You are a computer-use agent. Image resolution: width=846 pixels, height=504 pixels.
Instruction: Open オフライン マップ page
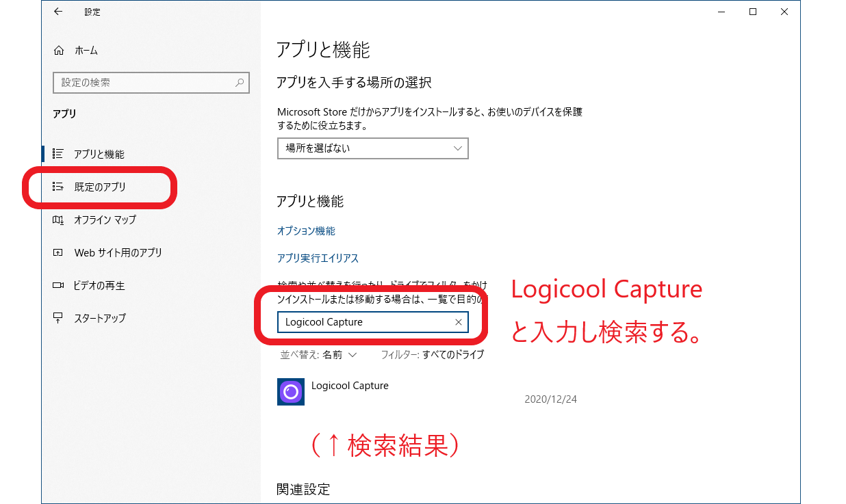(105, 220)
